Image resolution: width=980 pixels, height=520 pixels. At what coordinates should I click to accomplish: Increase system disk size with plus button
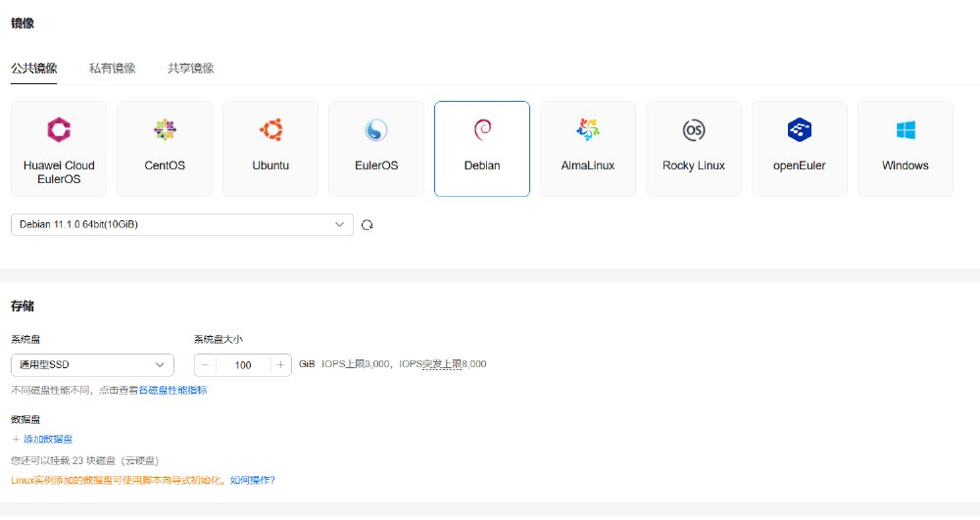280,365
